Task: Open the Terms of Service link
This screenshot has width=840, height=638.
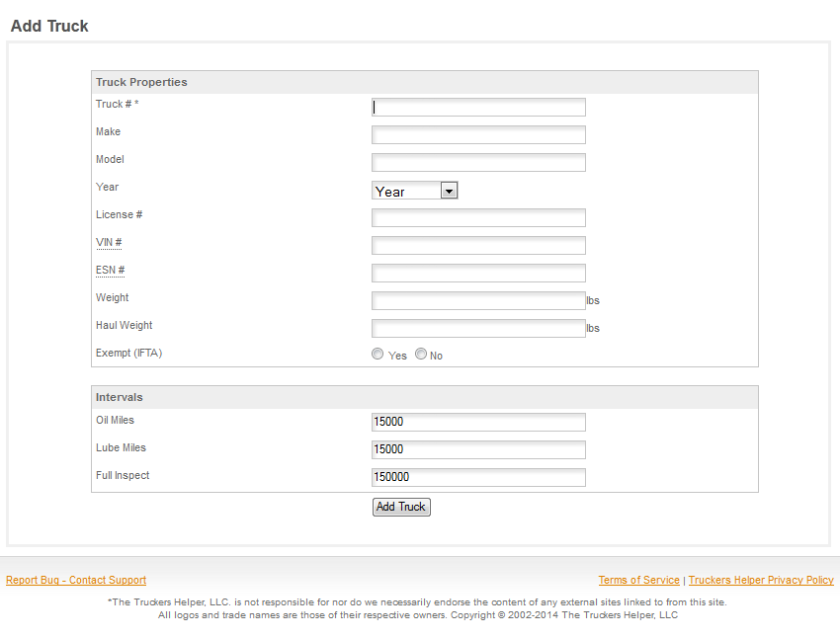Action: click(x=638, y=580)
